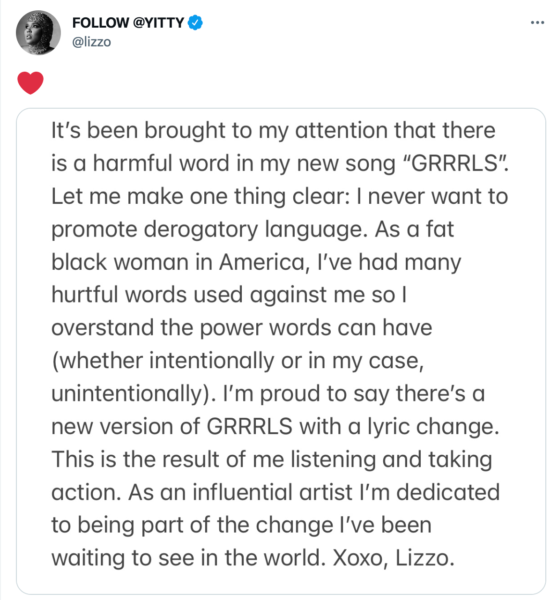Open the @lizzo handle link

(91, 41)
